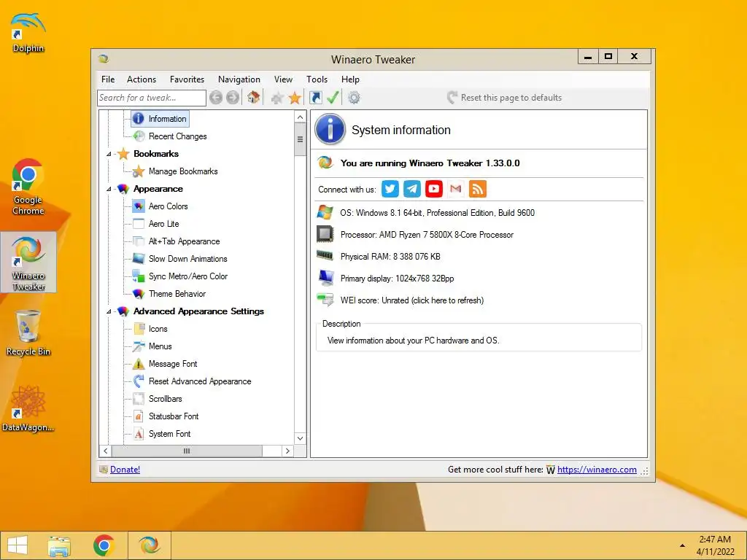Image resolution: width=747 pixels, height=560 pixels.
Task: Open the Help menu
Action: click(x=350, y=79)
